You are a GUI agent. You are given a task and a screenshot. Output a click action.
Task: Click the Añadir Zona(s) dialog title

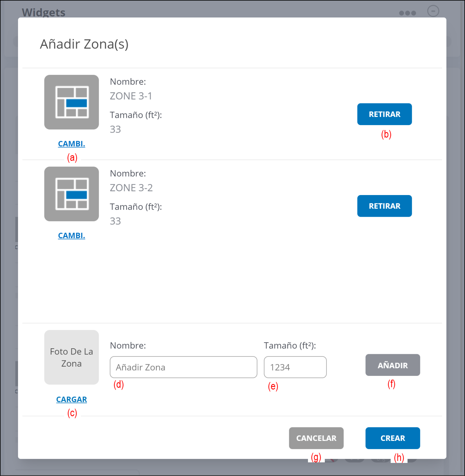coord(84,44)
